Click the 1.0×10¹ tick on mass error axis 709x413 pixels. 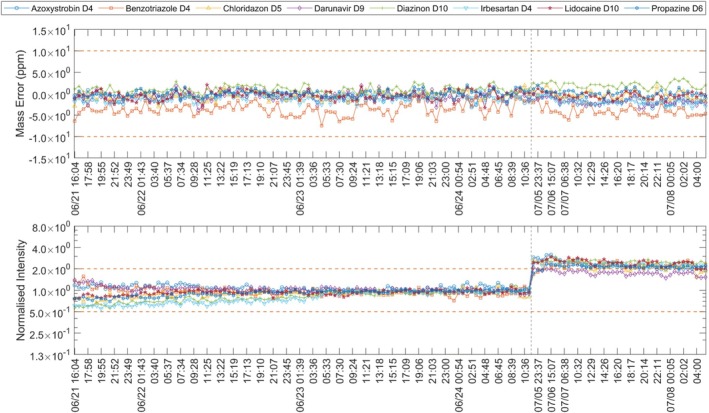point(51,52)
